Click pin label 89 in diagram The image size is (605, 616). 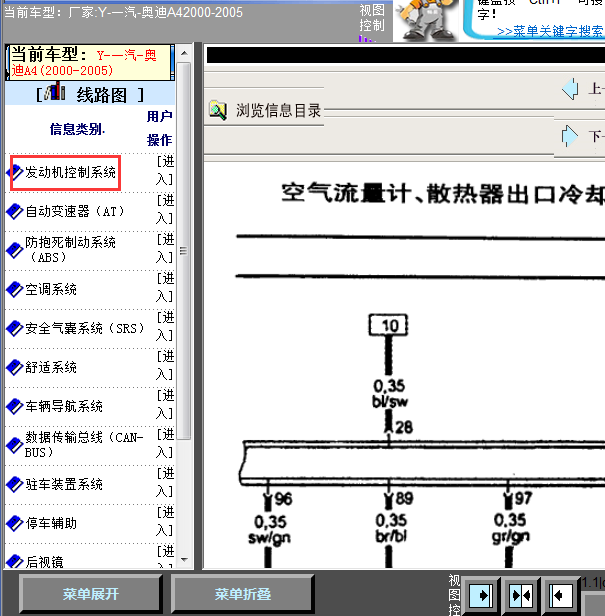[x=404, y=499]
